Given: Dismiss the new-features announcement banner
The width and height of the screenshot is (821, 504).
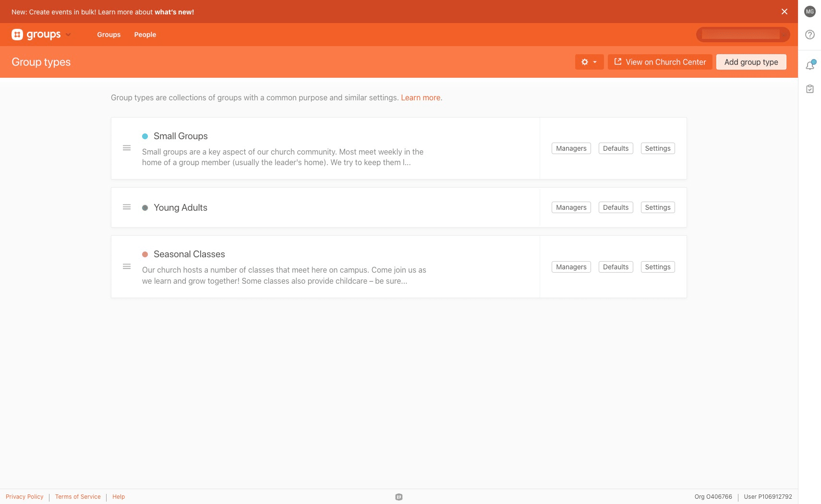Looking at the screenshot, I should [785, 12].
